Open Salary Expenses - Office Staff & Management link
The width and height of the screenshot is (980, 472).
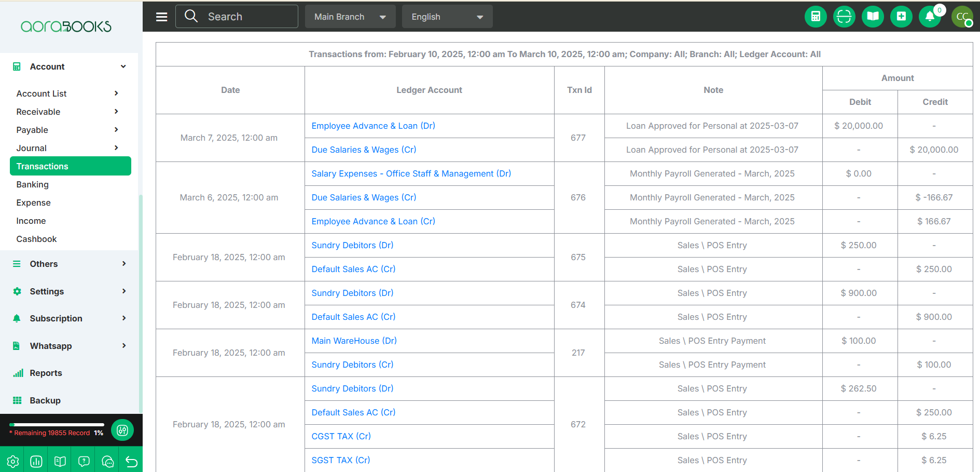[x=411, y=173]
